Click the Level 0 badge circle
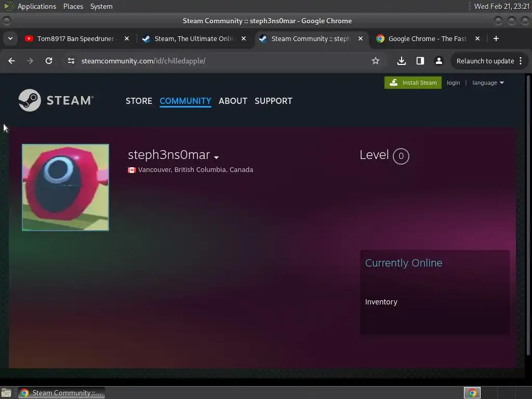 pos(401,156)
